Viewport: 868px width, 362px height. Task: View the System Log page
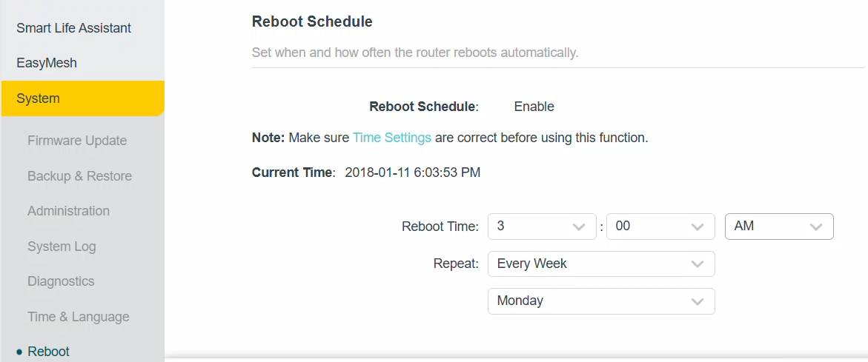62,247
